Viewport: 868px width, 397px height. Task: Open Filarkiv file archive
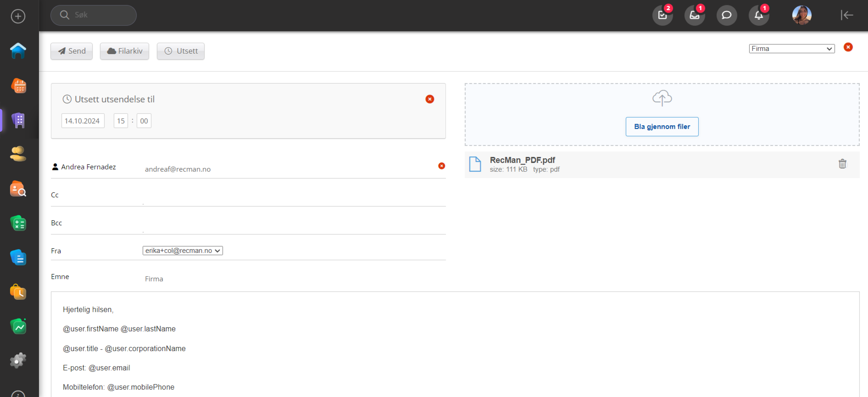pos(124,51)
